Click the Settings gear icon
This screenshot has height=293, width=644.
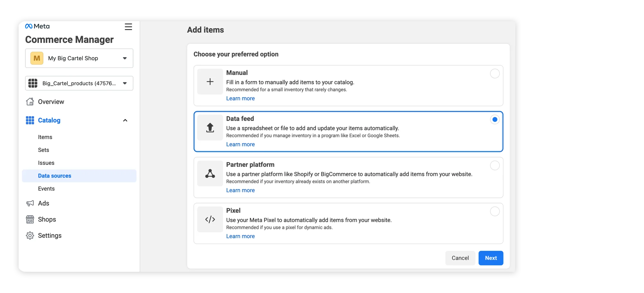(30, 235)
